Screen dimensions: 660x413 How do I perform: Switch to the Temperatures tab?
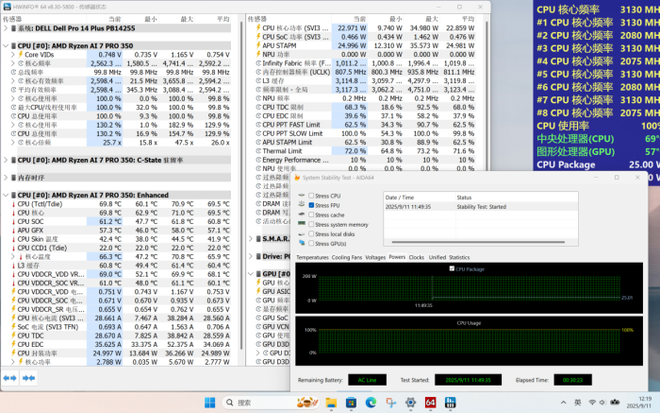coord(313,257)
